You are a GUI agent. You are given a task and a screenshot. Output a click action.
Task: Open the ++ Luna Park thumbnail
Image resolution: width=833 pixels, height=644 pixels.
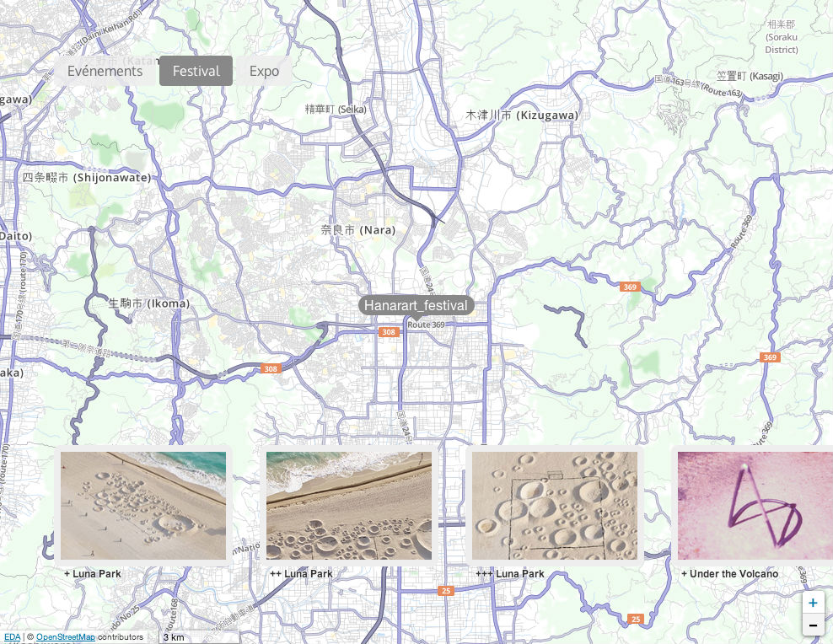pos(349,506)
